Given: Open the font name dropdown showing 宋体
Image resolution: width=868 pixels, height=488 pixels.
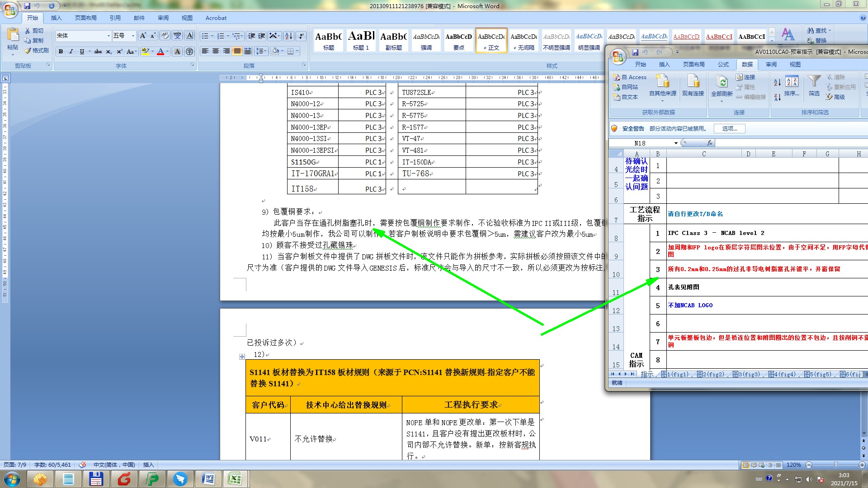Looking at the screenshot, I should pos(108,36).
